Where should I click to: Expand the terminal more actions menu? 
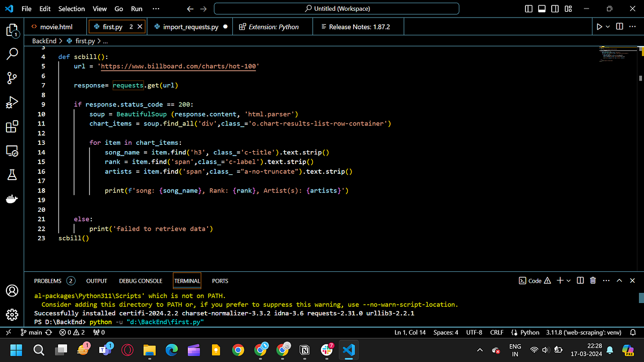click(606, 280)
